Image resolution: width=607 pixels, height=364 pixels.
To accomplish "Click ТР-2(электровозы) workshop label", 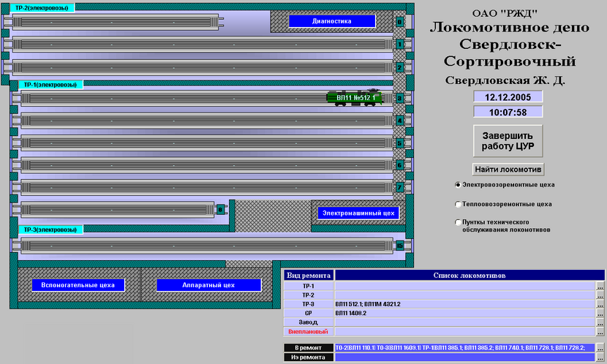I will (42, 8).
